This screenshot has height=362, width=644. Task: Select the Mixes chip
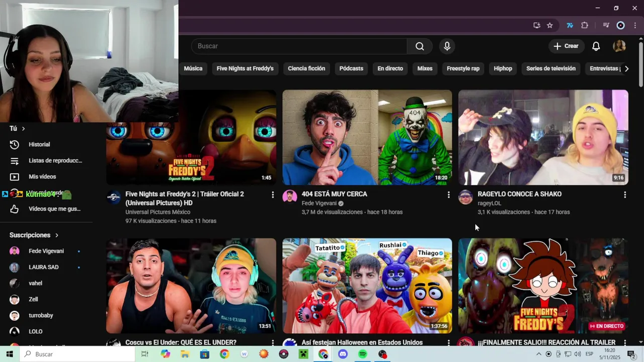(425, 68)
